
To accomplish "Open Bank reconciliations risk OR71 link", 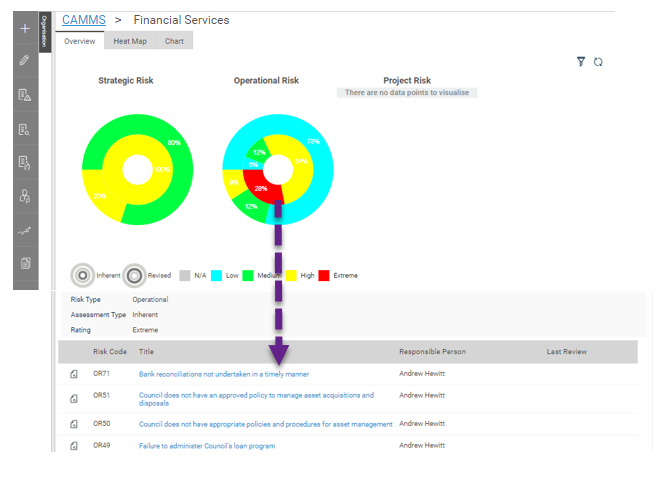I will [224, 374].
